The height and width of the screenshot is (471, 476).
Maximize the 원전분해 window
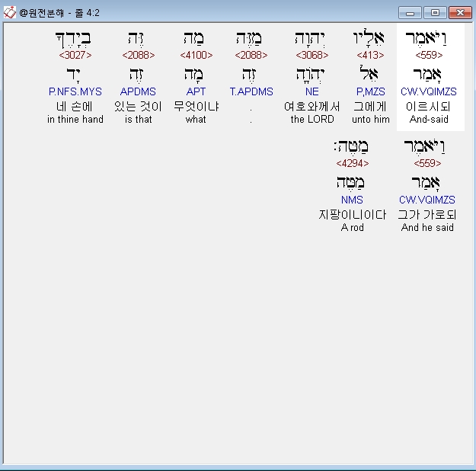tap(435, 13)
